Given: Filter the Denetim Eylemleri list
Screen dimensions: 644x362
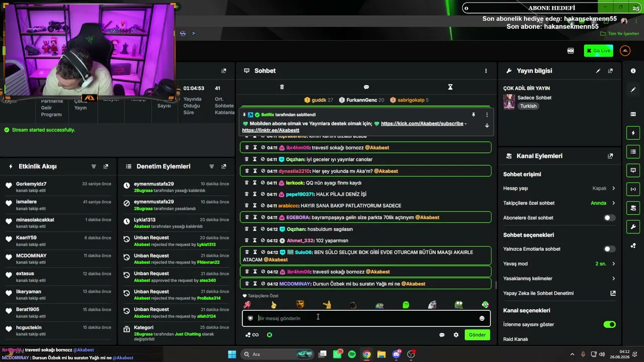Looking at the screenshot, I should [x=211, y=166].
